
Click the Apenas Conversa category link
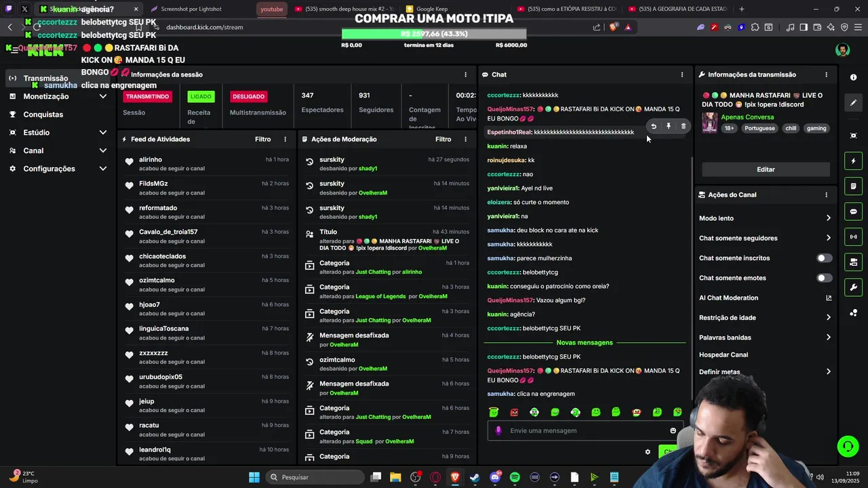click(747, 117)
